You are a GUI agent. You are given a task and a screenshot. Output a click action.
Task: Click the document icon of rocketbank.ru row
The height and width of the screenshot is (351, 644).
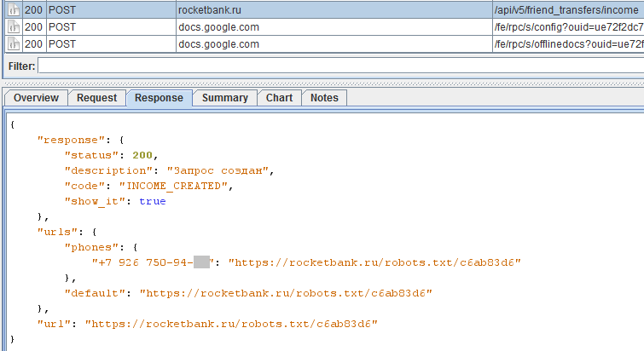pyautogui.click(x=14, y=10)
